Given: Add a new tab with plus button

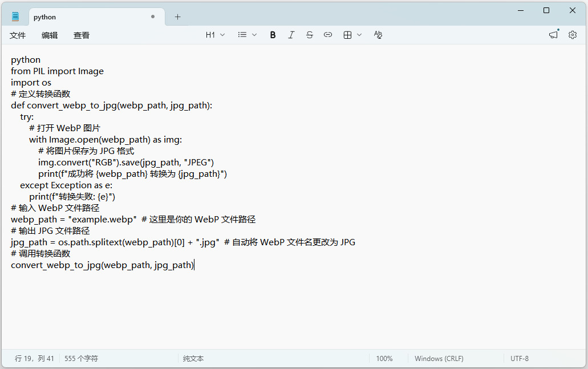Looking at the screenshot, I should tap(178, 17).
